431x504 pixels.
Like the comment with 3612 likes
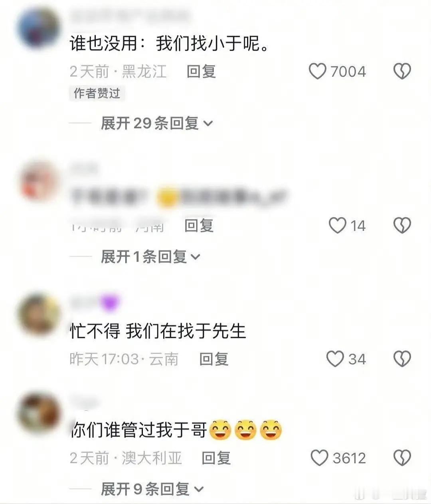319,458
